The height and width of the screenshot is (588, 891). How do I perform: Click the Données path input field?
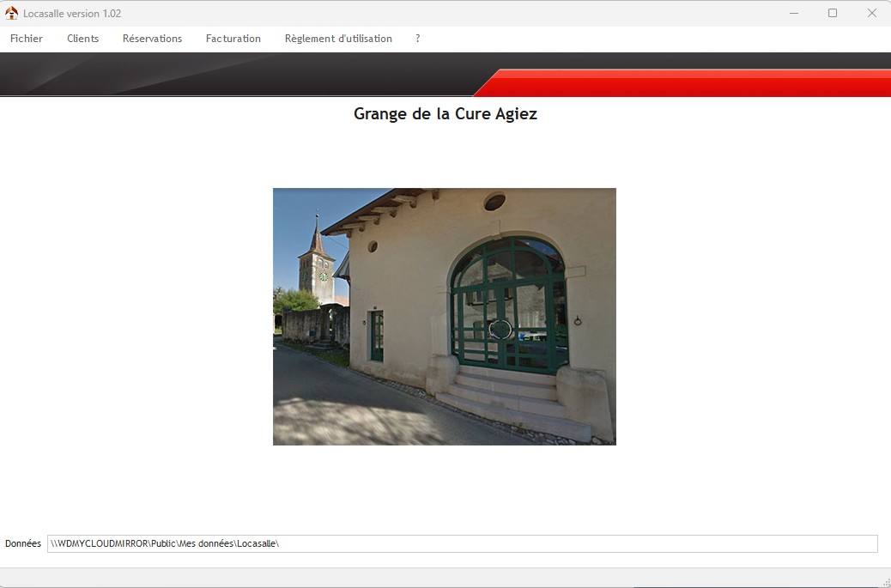click(462, 543)
